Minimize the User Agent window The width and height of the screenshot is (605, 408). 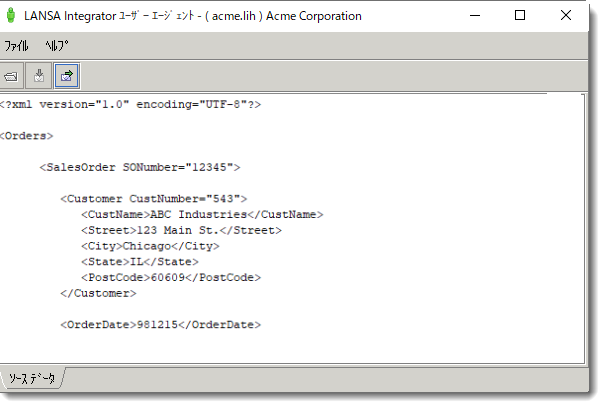point(475,15)
